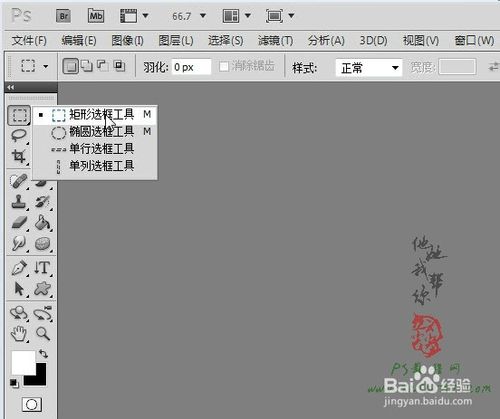This screenshot has width=500, height=419.
Task: Open the 滤镜(T) menu
Action: [275, 41]
